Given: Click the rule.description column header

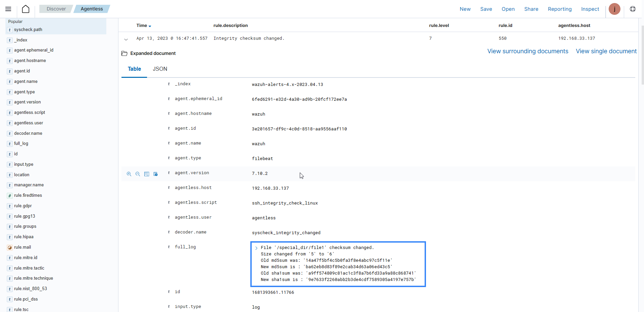Looking at the screenshot, I should [230, 26].
